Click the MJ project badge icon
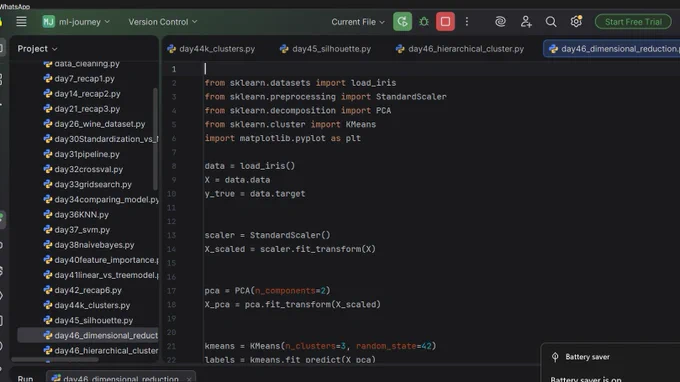 click(x=49, y=22)
